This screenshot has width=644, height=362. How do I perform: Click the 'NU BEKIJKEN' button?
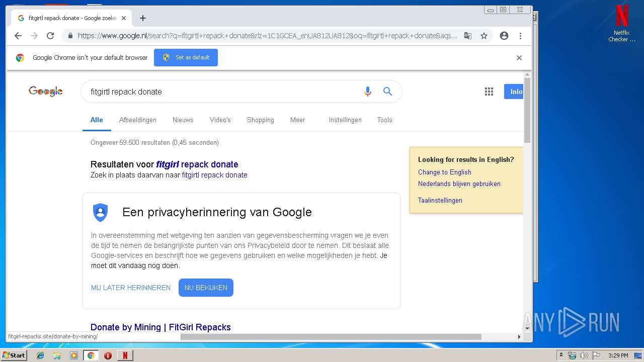tap(206, 288)
